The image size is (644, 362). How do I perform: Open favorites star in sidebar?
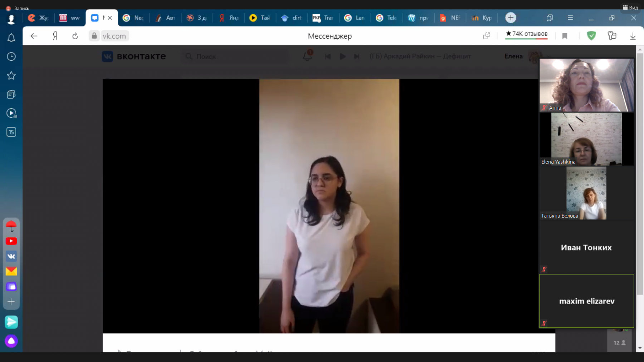(x=11, y=75)
